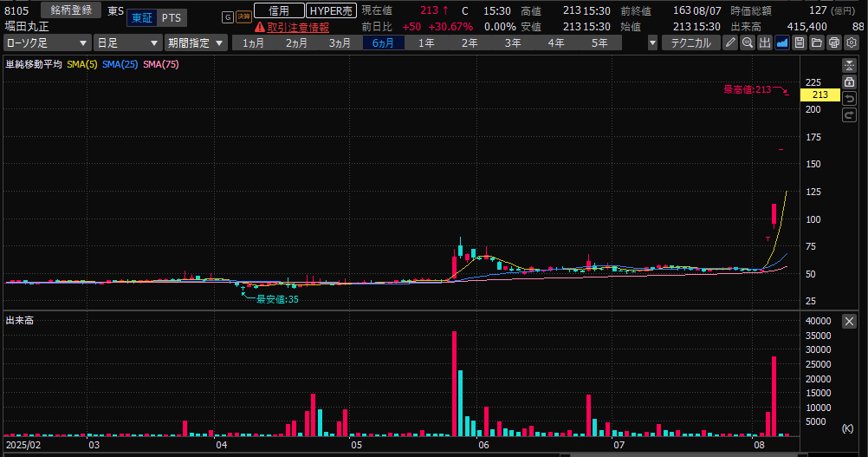Click the price scale lock icon
This screenshot has height=457, width=868.
tap(849, 82)
